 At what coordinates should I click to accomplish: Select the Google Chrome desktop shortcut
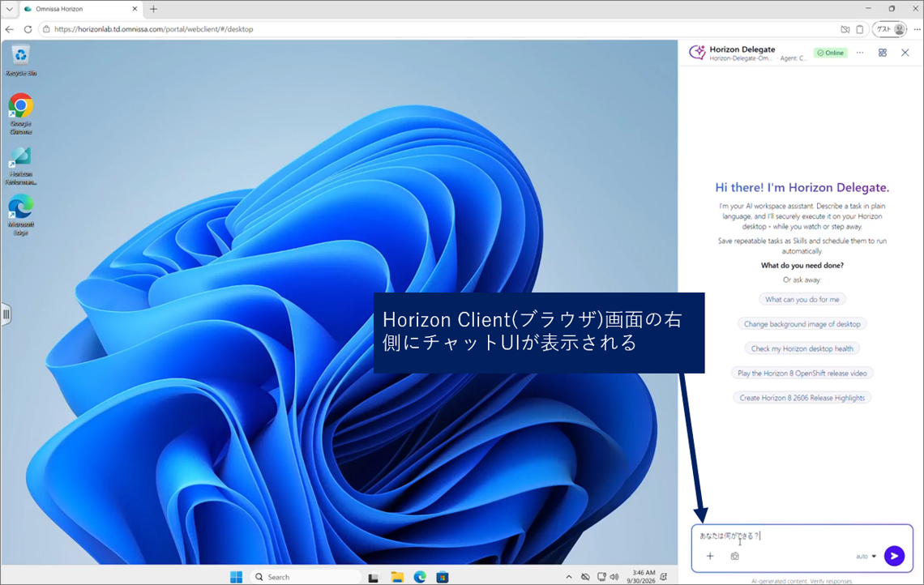click(x=20, y=114)
